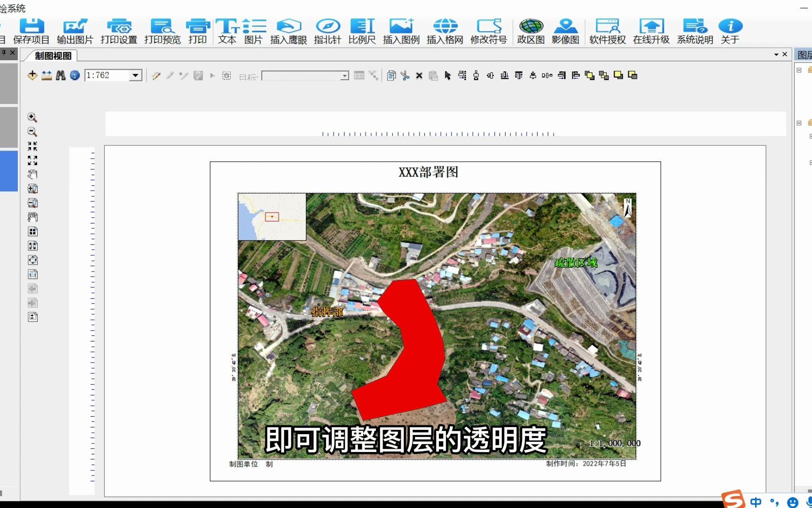Click the 保存项目 save project button
The height and width of the screenshot is (508, 812).
click(31, 31)
